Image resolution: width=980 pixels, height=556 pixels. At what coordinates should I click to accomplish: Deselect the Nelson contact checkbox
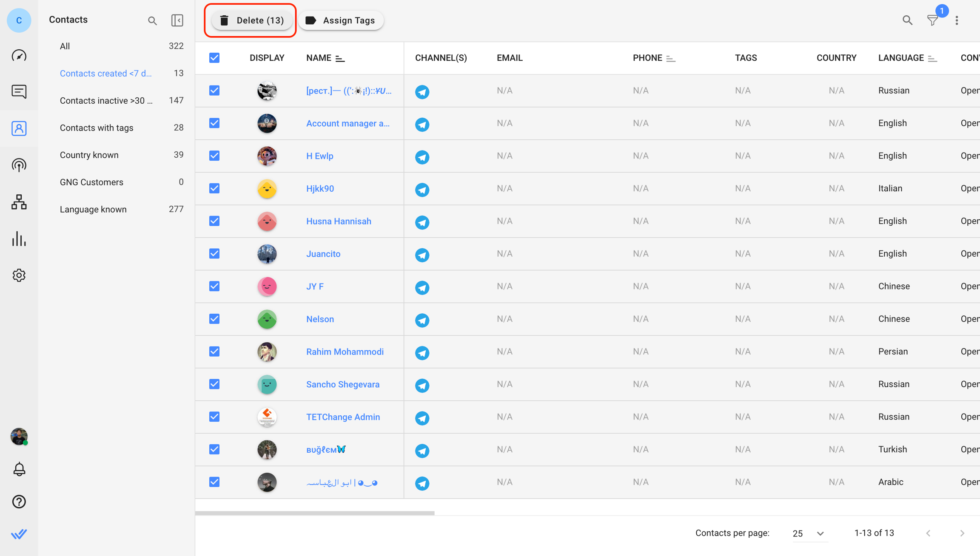coord(214,319)
